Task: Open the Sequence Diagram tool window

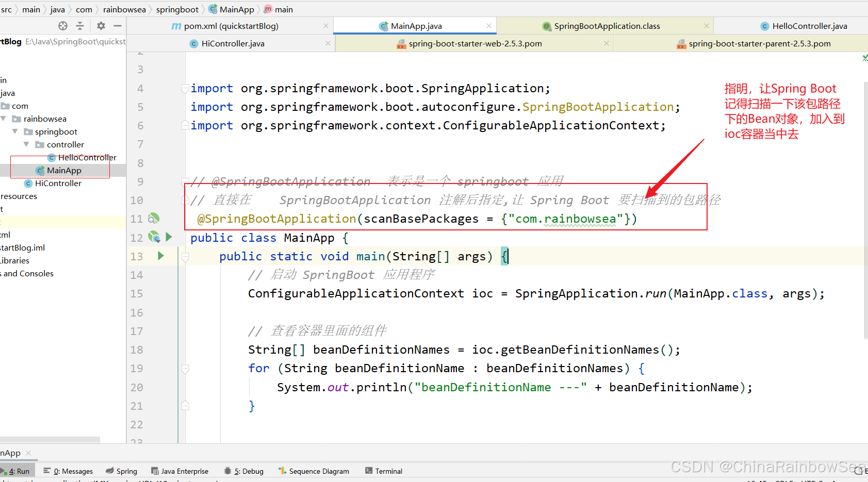Action: click(314, 471)
